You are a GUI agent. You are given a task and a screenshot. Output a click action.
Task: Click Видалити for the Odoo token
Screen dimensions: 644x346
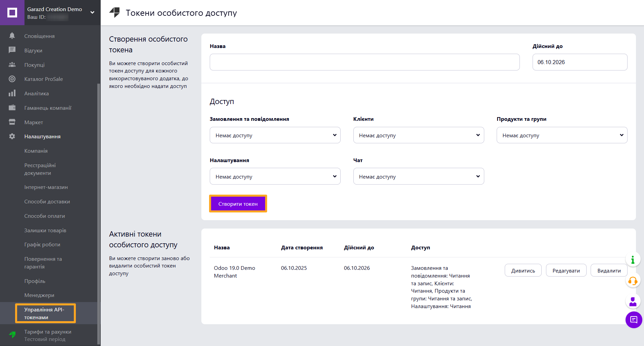pos(608,270)
